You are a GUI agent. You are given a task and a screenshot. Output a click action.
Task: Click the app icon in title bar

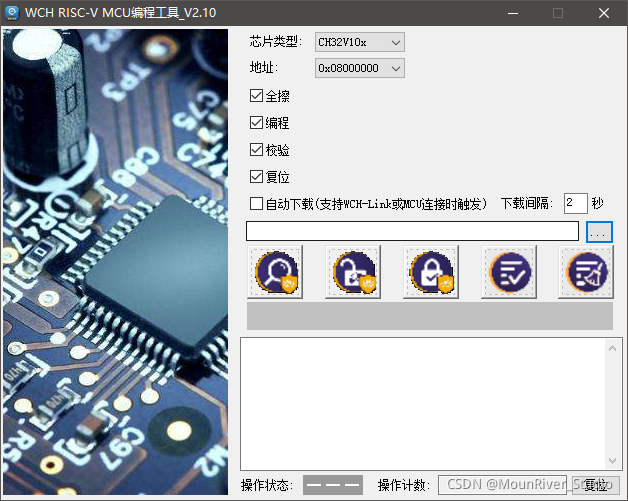click(x=12, y=13)
